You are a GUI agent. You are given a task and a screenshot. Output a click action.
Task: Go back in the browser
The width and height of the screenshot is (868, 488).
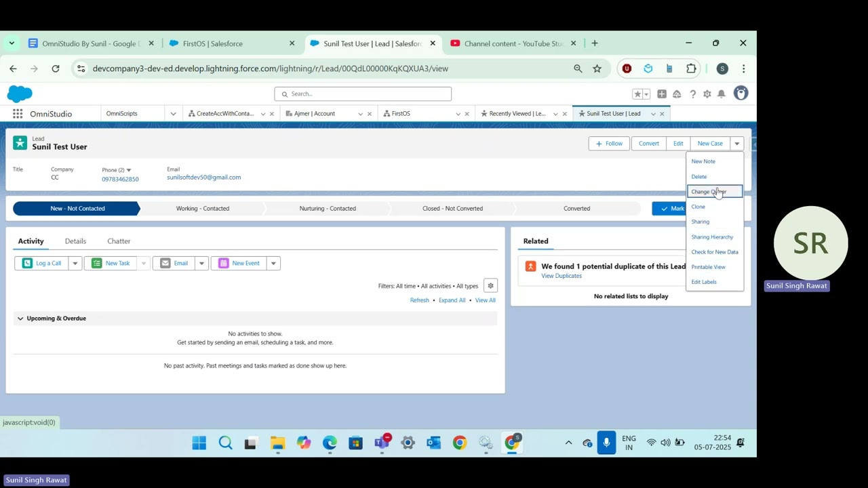13,68
